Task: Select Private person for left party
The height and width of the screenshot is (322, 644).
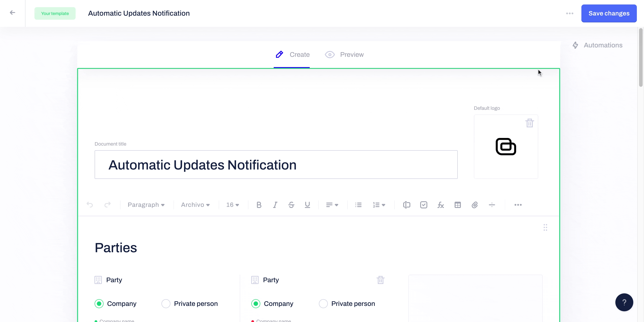Action: [166, 303]
